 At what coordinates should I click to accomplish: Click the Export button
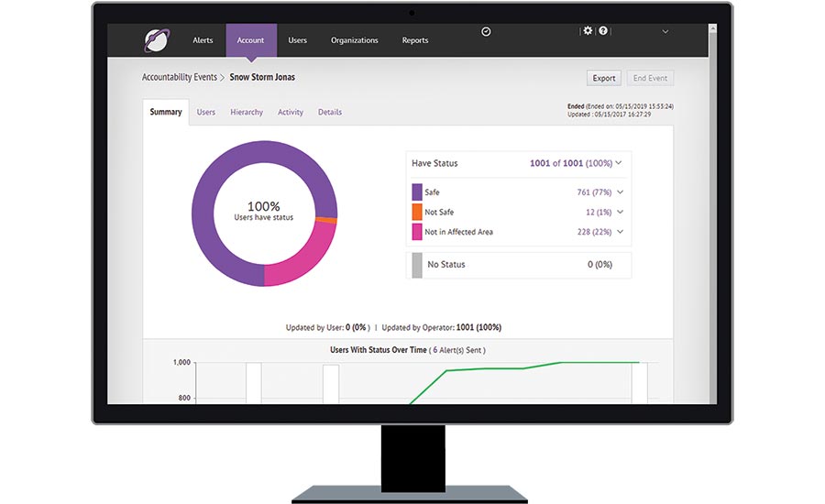[604, 79]
